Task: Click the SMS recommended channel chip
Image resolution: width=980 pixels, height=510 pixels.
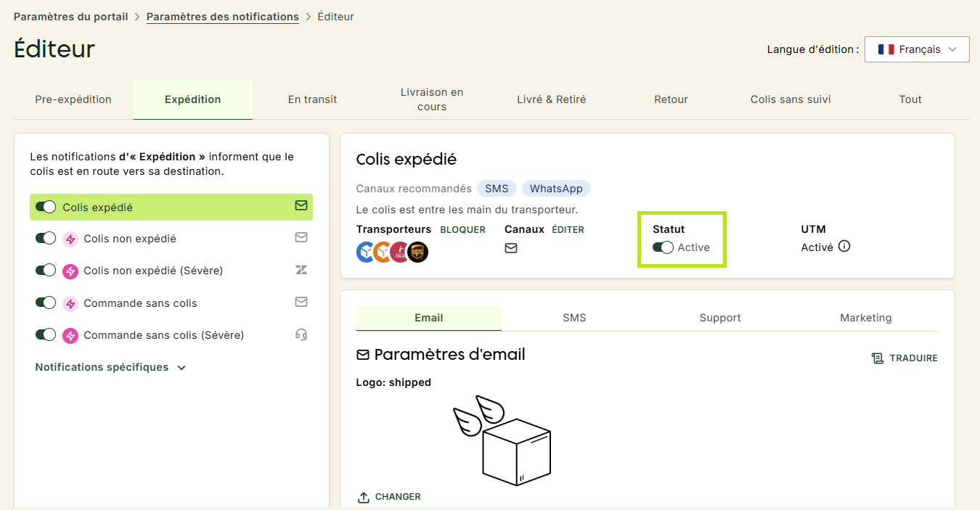Action: [x=497, y=189]
